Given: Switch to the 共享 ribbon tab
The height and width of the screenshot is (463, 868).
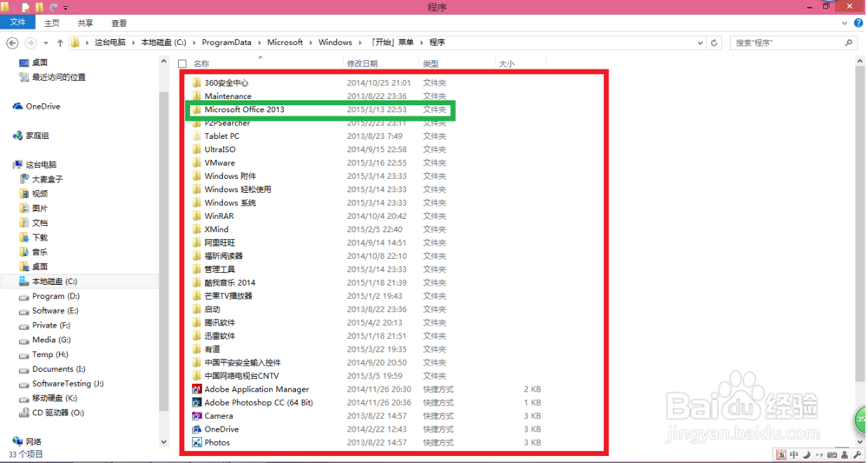Looking at the screenshot, I should 85,23.
